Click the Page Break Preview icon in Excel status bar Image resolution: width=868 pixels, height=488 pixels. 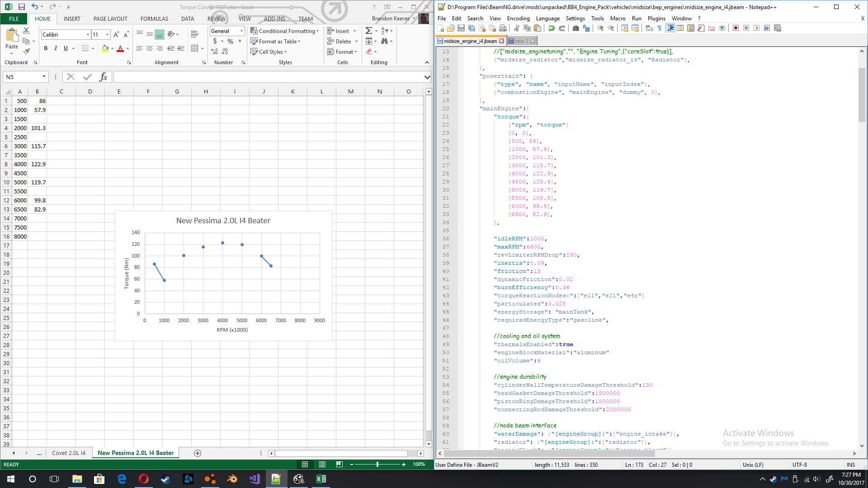(x=339, y=464)
